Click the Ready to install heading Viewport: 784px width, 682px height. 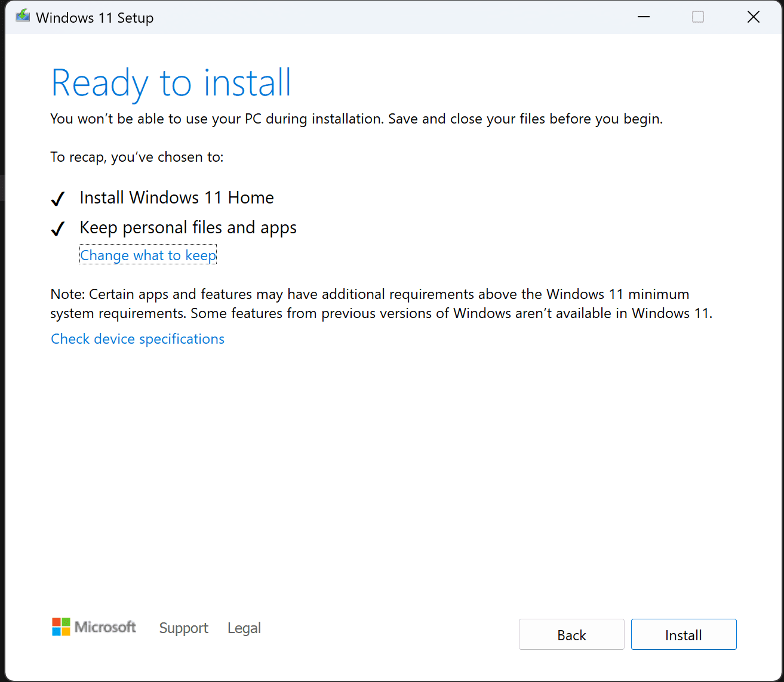(x=171, y=82)
